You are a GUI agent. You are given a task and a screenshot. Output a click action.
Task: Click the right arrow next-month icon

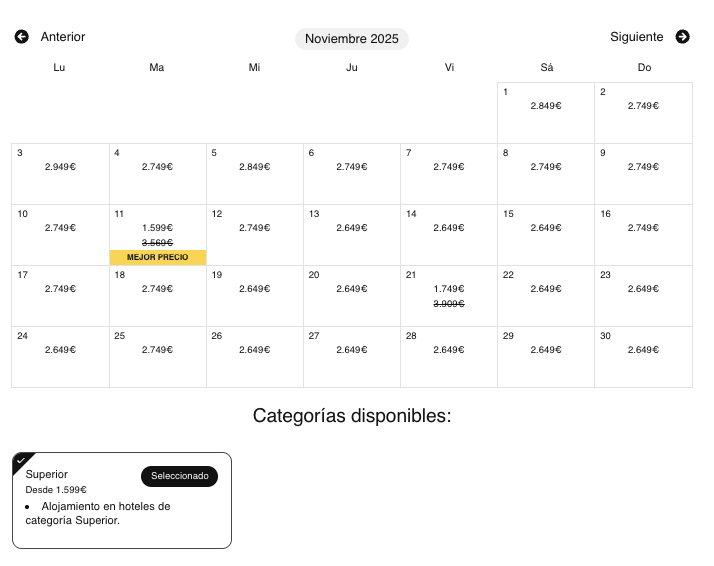click(x=682, y=36)
